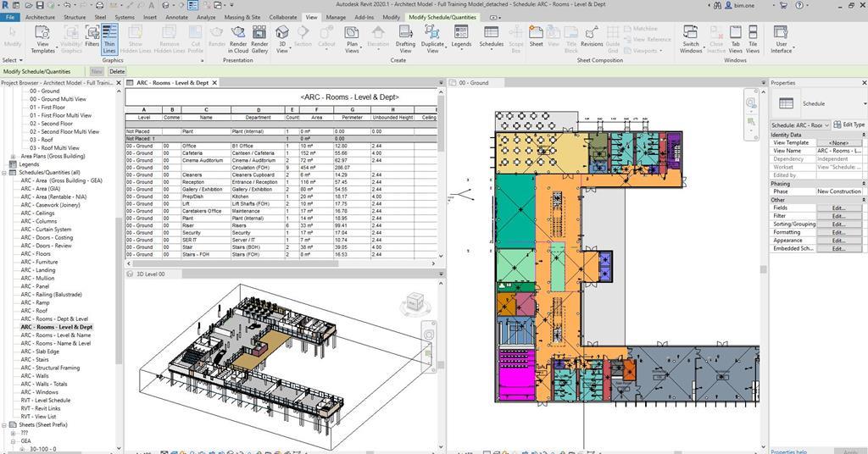Close the ARC - Rooms schedule tab
Viewport: 868px width, 454px height.
214,83
